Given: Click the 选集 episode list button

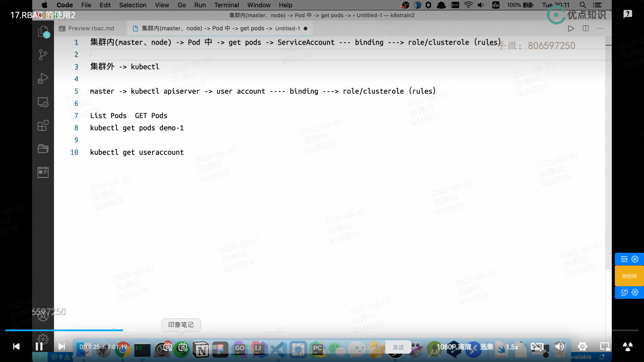Looking at the screenshot, I should pyautogui.click(x=486, y=347).
